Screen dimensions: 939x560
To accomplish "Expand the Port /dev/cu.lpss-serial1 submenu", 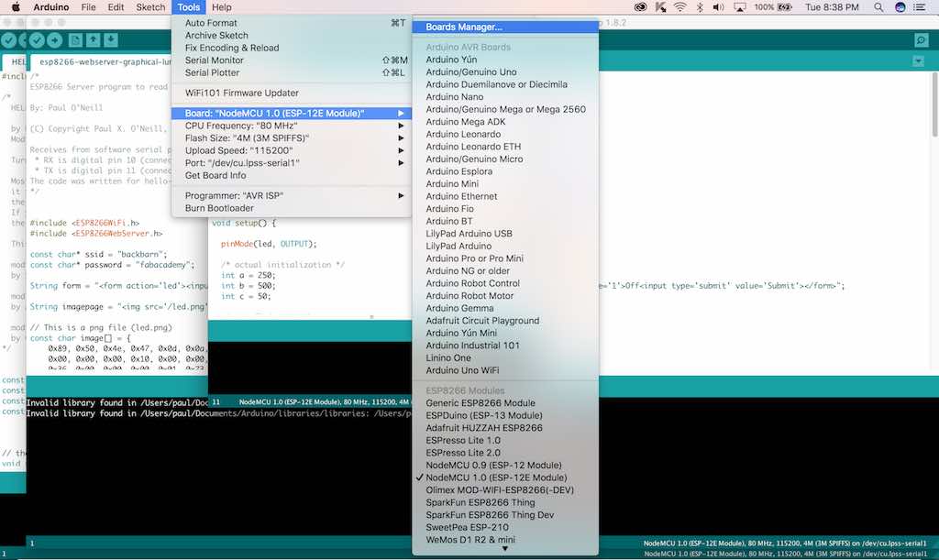I will (x=292, y=163).
